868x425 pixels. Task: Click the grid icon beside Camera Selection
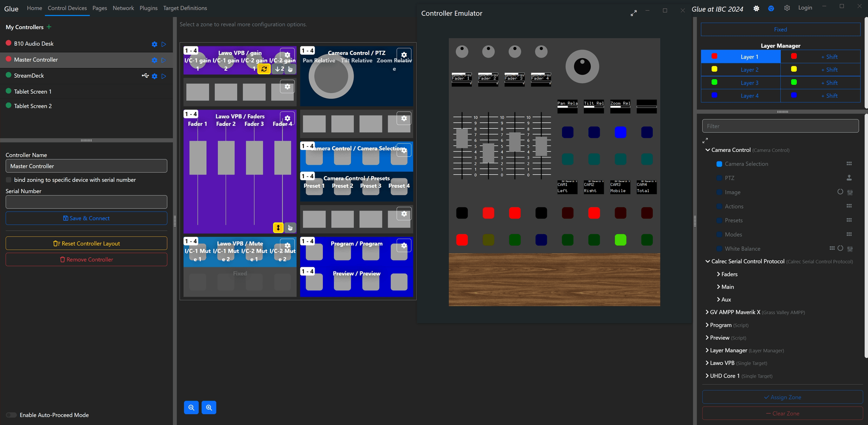[x=849, y=163]
